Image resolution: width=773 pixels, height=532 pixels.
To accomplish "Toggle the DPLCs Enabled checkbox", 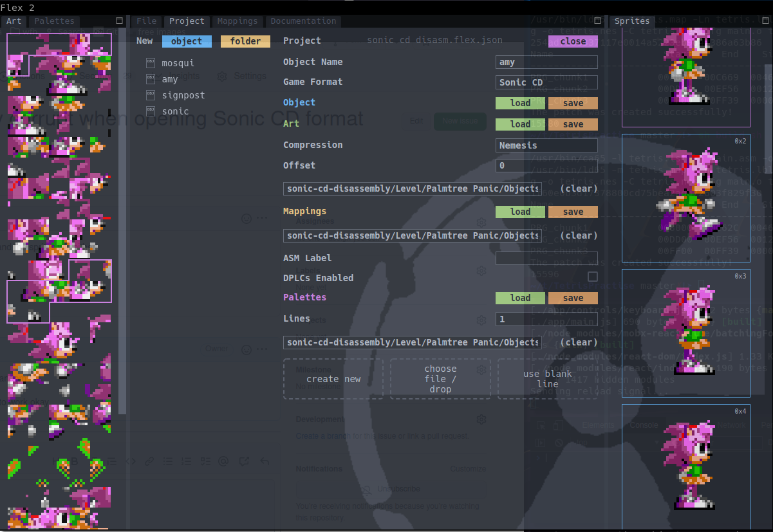I will pyautogui.click(x=593, y=277).
